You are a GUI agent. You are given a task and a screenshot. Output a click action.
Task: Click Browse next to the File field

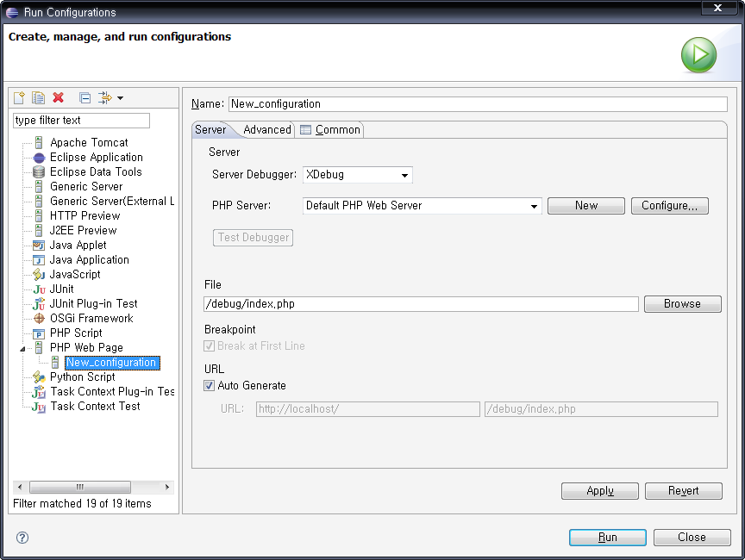(682, 304)
